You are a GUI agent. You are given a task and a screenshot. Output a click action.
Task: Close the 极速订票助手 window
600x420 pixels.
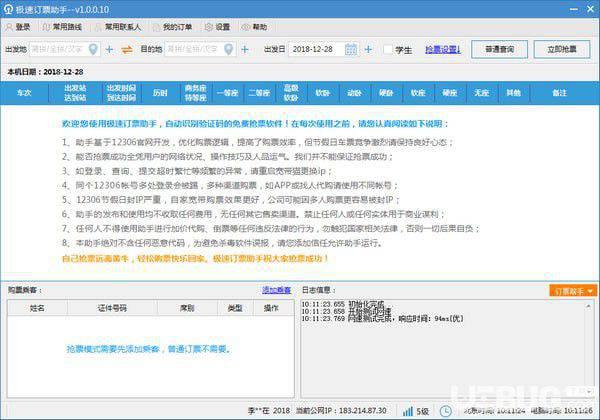click(x=590, y=9)
